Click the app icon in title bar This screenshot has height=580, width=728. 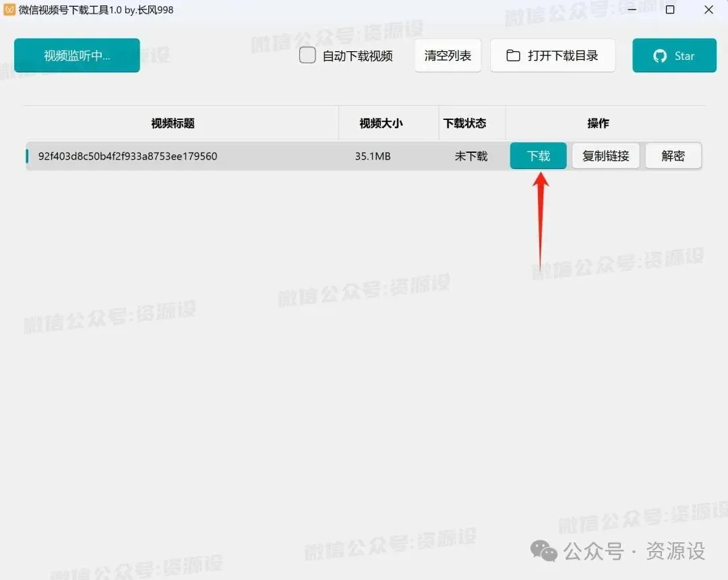[9, 9]
